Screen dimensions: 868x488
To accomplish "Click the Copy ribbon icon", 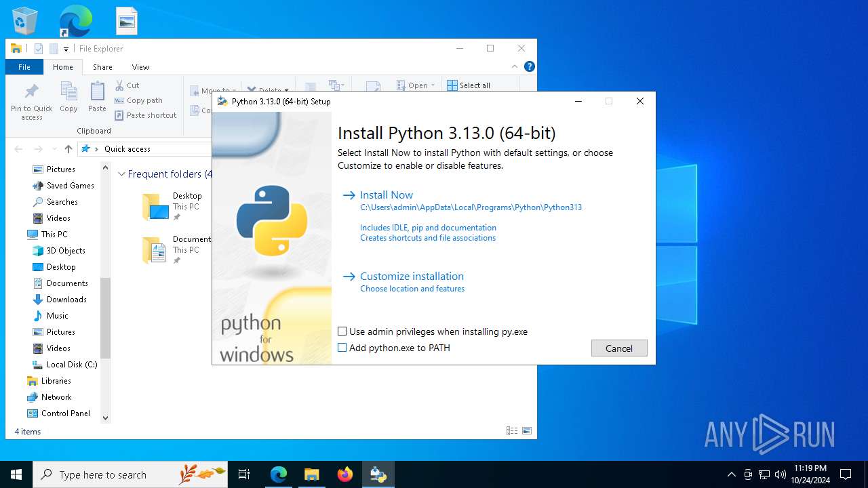I will [x=68, y=97].
